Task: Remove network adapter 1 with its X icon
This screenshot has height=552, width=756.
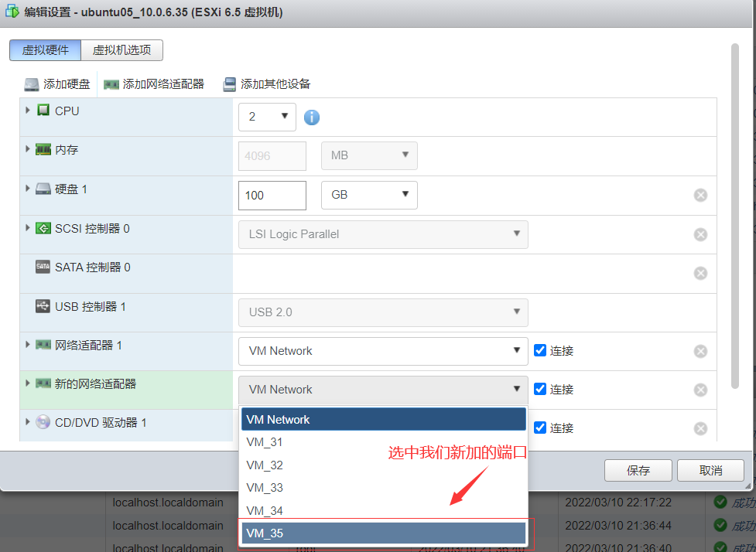Action: tap(700, 351)
